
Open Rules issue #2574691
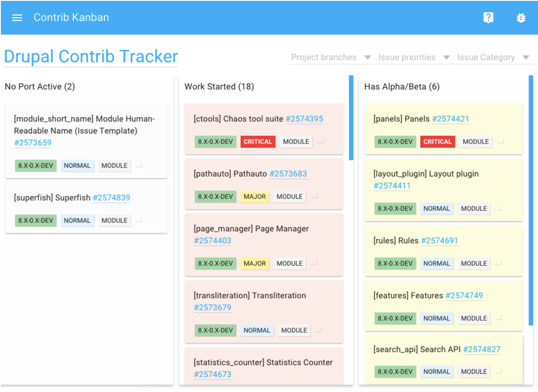click(x=440, y=241)
